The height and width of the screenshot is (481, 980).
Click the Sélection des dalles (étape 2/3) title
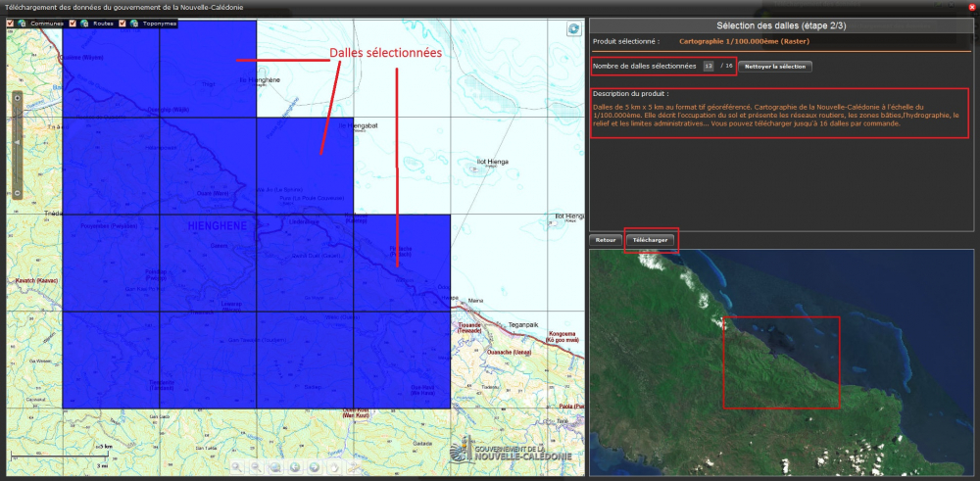[781, 25]
